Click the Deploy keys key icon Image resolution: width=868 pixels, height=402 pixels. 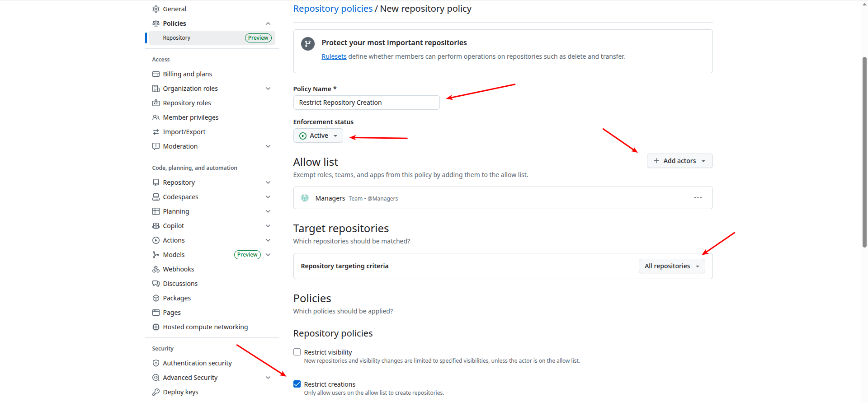156,392
